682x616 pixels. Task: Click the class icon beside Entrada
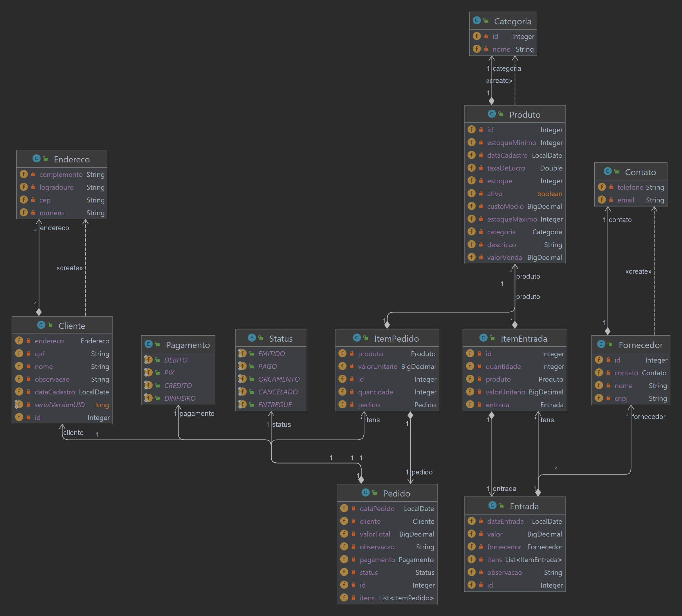(x=492, y=506)
